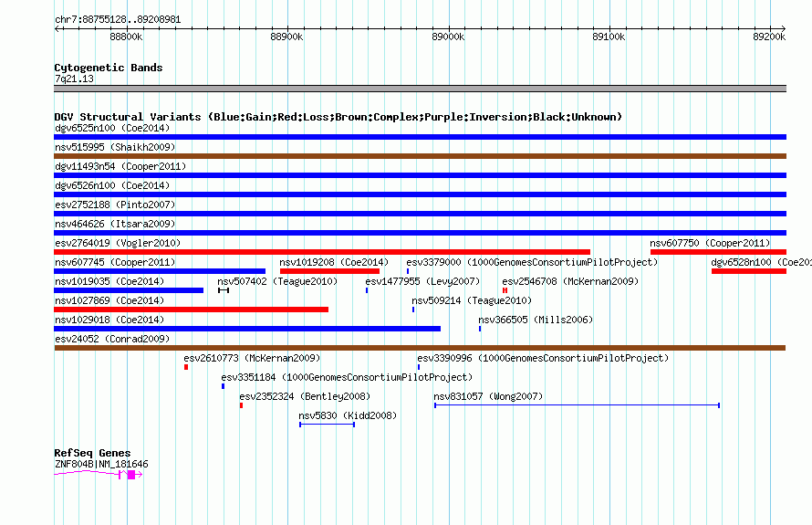Viewport: 812px width, 525px height.
Task: Click the 'nsv5830 (Kidd2008)' label text
Action: coord(348,415)
